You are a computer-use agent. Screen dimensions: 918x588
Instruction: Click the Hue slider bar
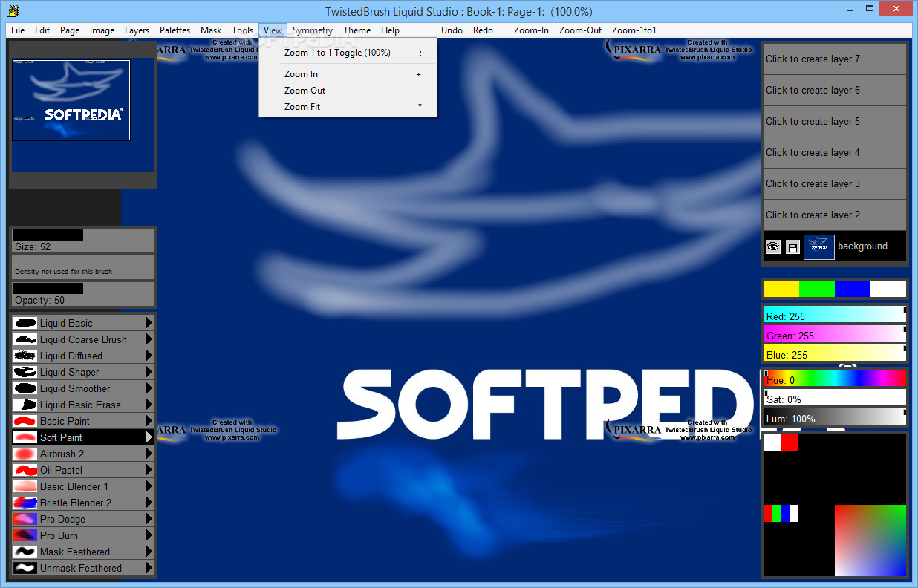[835, 377]
